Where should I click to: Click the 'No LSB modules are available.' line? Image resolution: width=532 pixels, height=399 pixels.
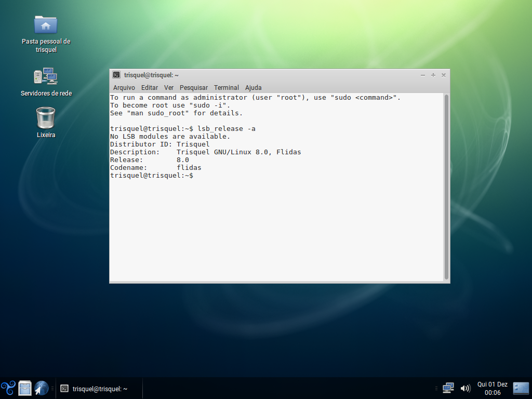(170, 137)
